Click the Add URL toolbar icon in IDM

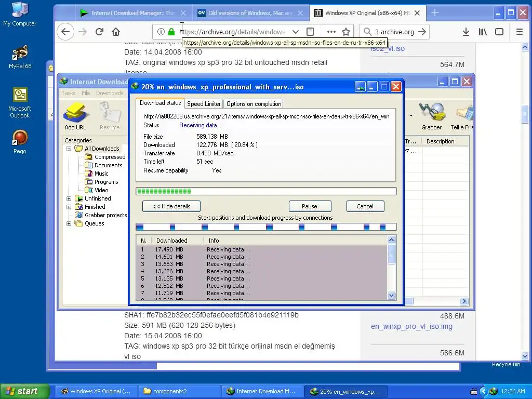pyautogui.click(x=75, y=116)
